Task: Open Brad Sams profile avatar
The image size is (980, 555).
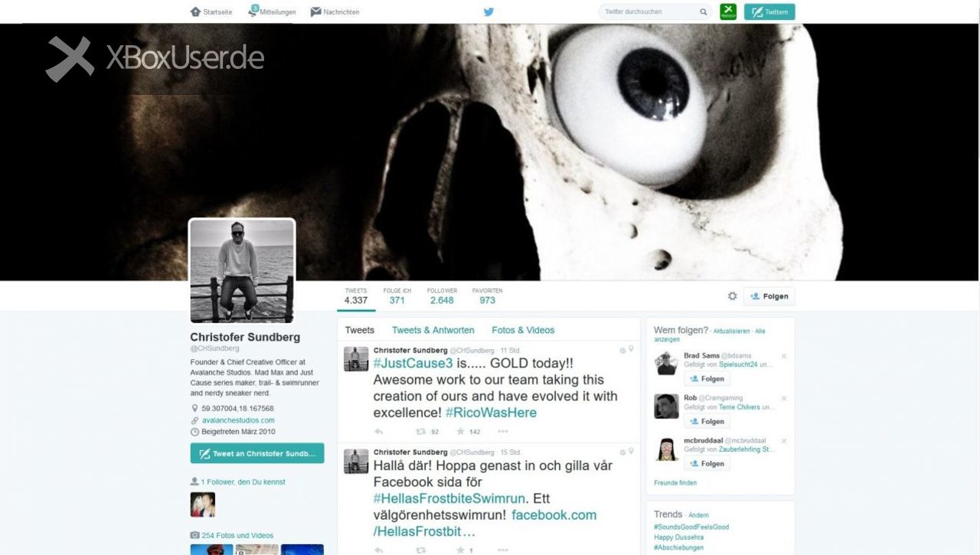Action: pyautogui.click(x=666, y=364)
